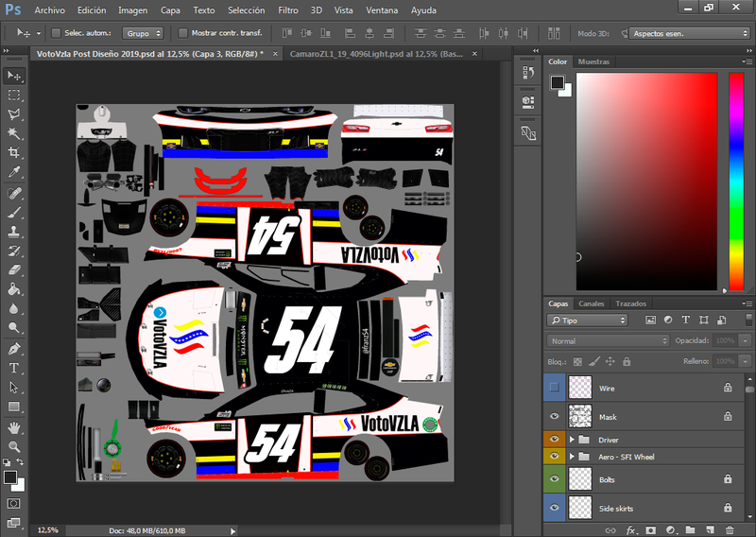Select the Healing Brush tool
The width and height of the screenshot is (756, 537).
coord(14,194)
